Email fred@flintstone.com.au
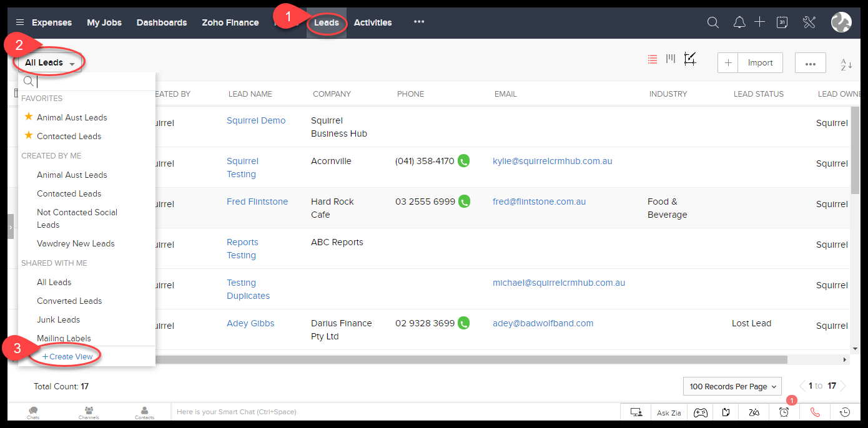This screenshot has width=868, height=428. [x=540, y=202]
